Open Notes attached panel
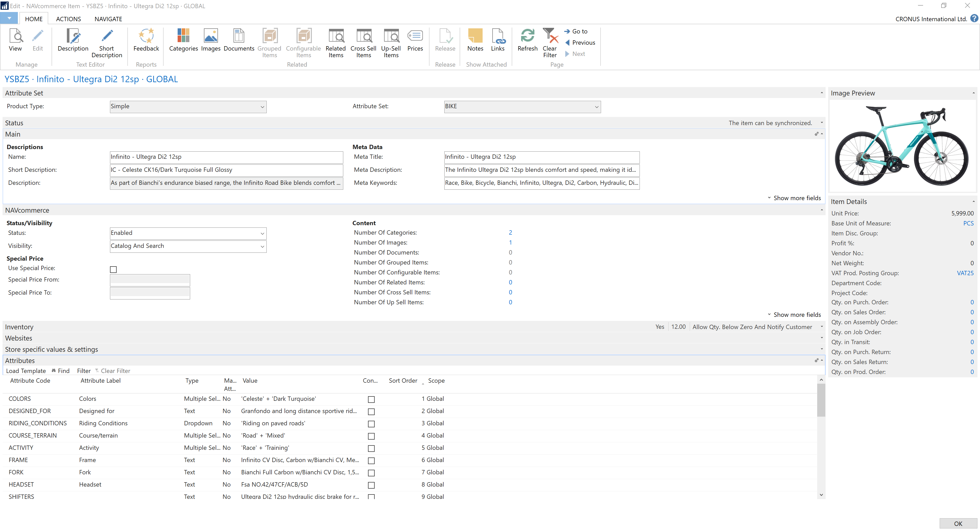980x531 pixels. [475, 40]
